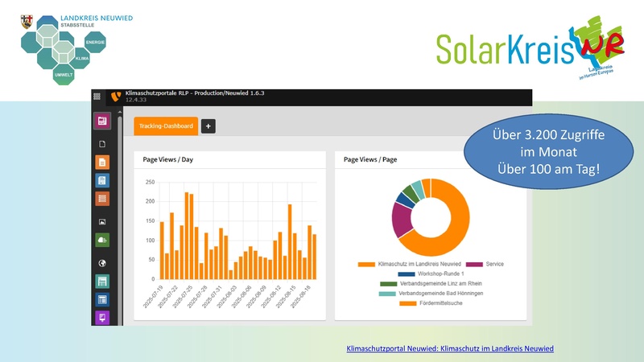Switch to the Tracking-Dashboard tab

[165, 126]
